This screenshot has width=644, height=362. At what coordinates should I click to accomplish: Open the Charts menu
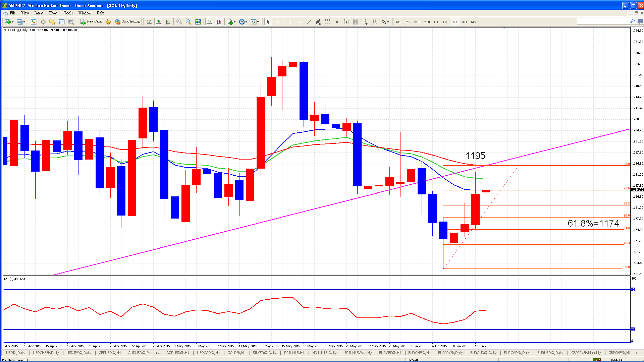[54, 13]
